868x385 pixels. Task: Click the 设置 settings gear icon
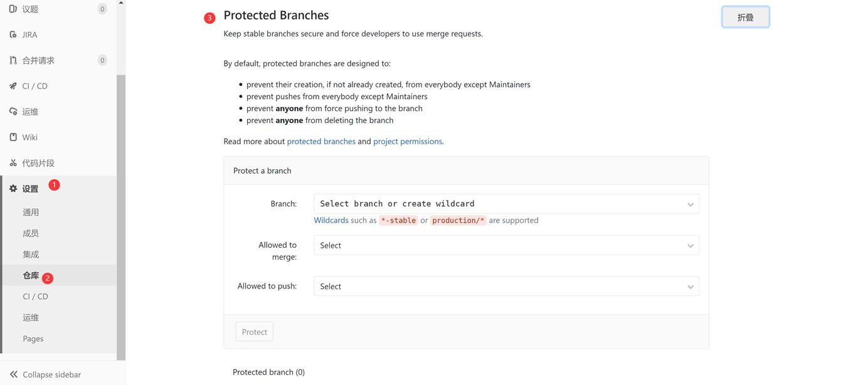tap(13, 189)
